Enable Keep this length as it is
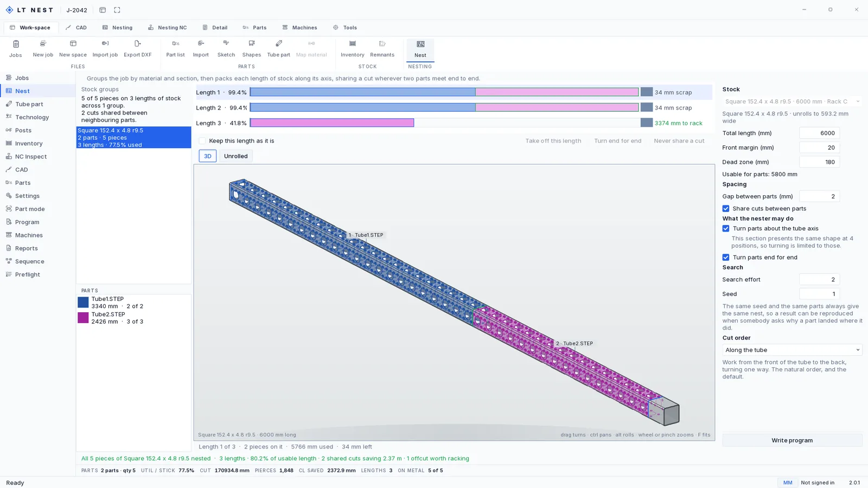The height and width of the screenshot is (488, 868). [202, 140]
